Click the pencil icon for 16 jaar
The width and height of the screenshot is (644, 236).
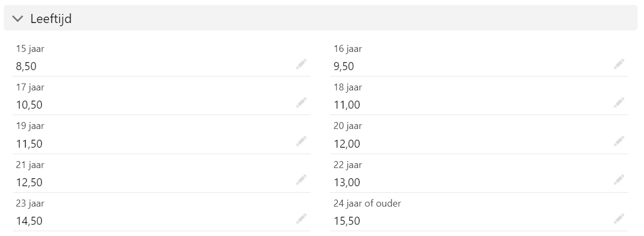(619, 64)
